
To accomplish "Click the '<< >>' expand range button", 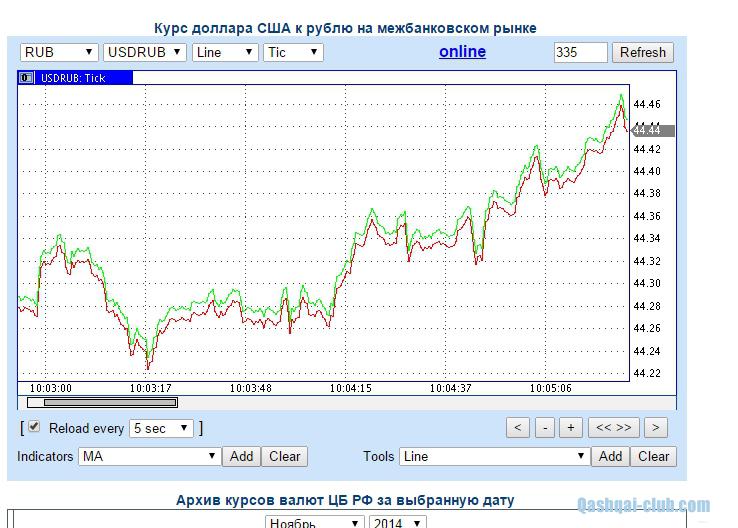I will point(613,428).
